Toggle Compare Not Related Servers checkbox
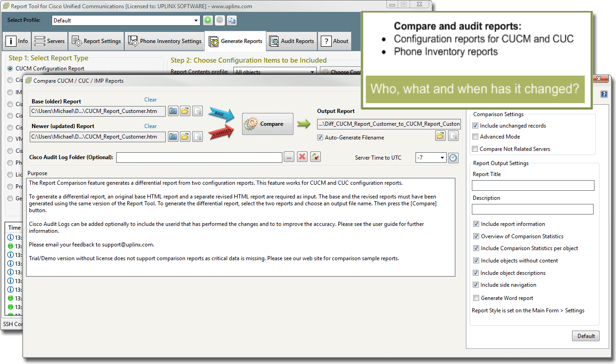This screenshot has height=364, width=616. pos(476,149)
